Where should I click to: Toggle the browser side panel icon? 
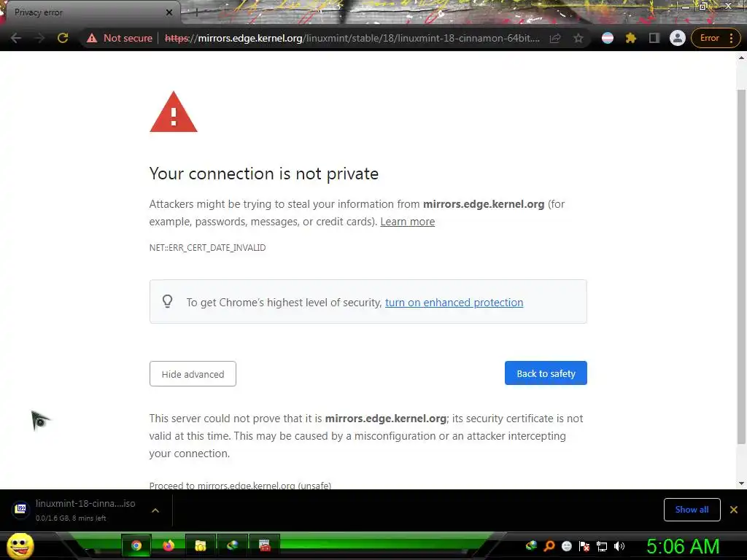pyautogui.click(x=654, y=38)
